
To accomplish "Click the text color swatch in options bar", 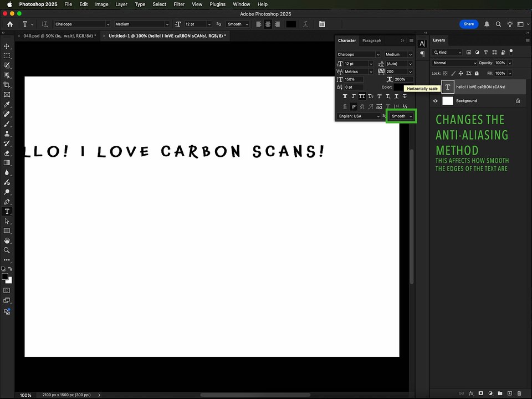I will tap(291, 24).
